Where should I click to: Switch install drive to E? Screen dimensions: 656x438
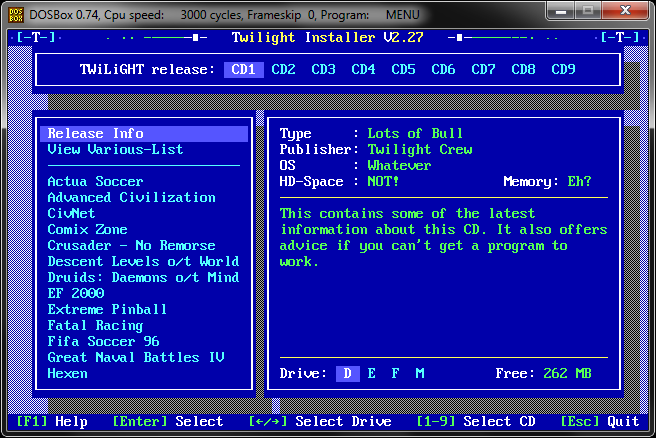pyautogui.click(x=372, y=374)
